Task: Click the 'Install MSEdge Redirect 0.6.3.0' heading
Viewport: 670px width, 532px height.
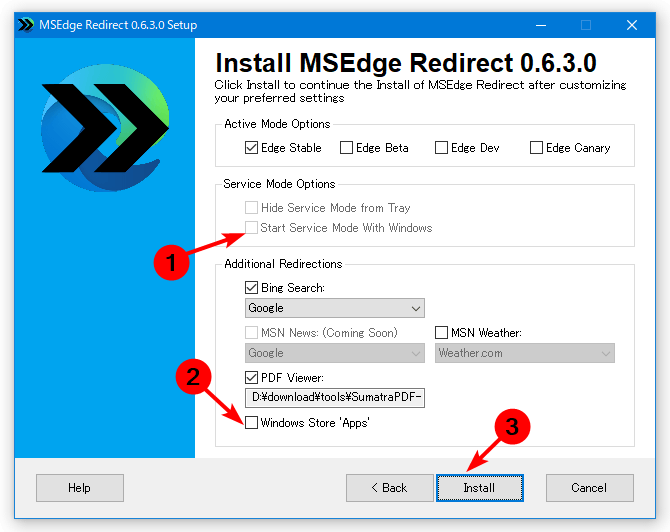Action: click(406, 63)
